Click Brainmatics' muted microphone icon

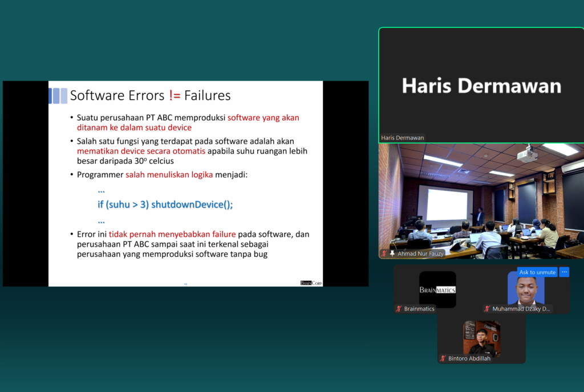coord(399,309)
